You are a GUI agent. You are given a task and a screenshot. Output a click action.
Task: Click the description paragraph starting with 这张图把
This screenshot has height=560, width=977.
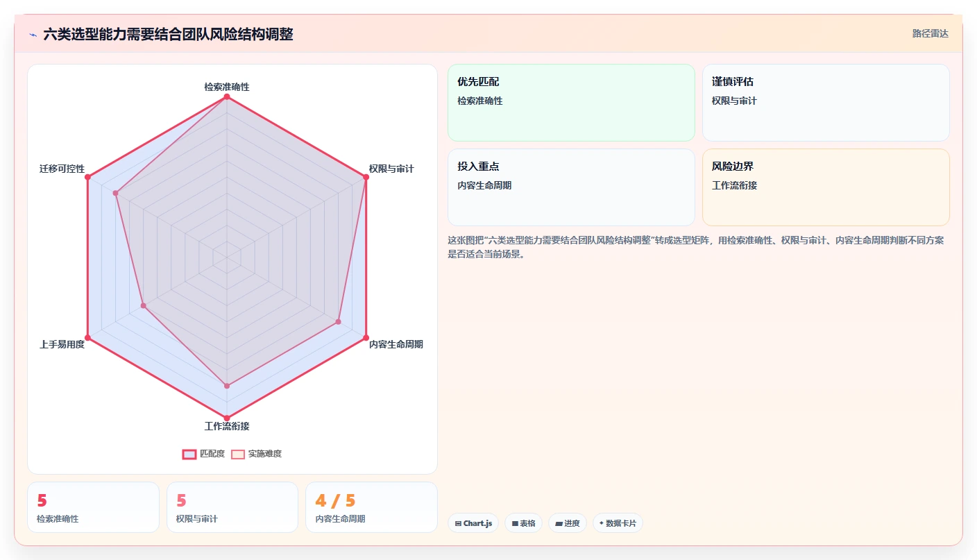click(x=696, y=247)
